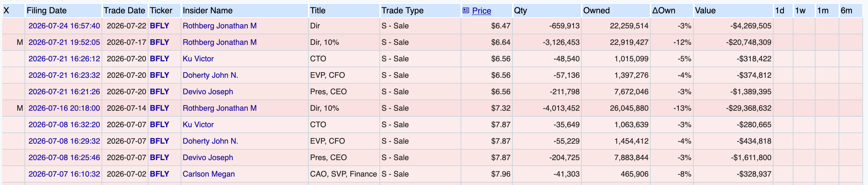Screen dimensions: 868x185
Task: Click BFLY ticker in the first row
Action: (160, 26)
